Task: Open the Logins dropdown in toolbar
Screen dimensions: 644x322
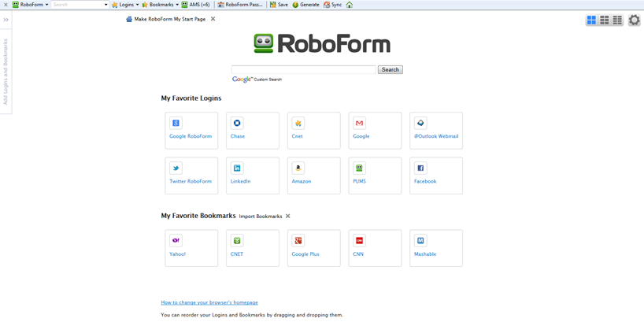Action: [125, 5]
